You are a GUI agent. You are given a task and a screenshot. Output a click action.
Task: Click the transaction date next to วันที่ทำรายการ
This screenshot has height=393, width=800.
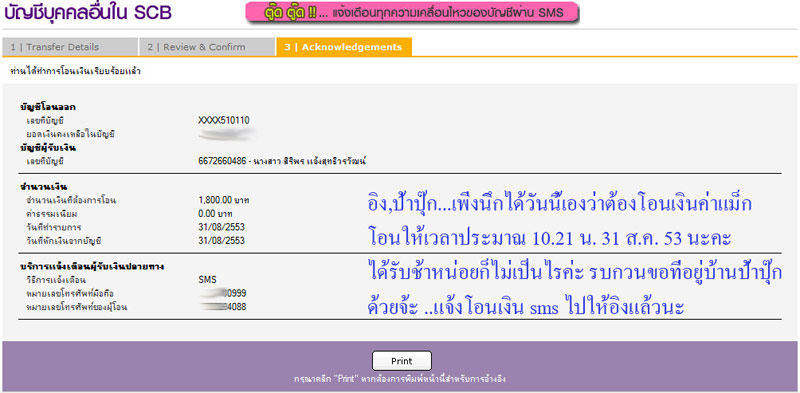point(221,227)
